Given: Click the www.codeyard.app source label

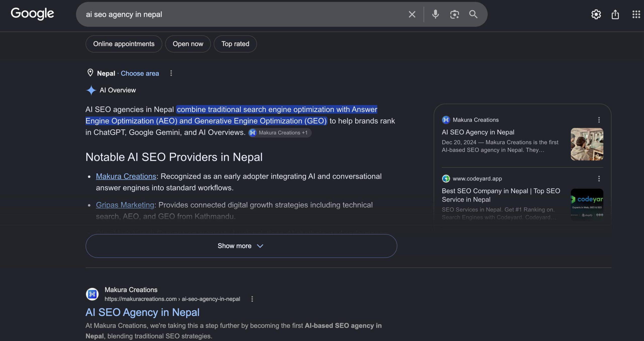Looking at the screenshot, I should (x=477, y=178).
